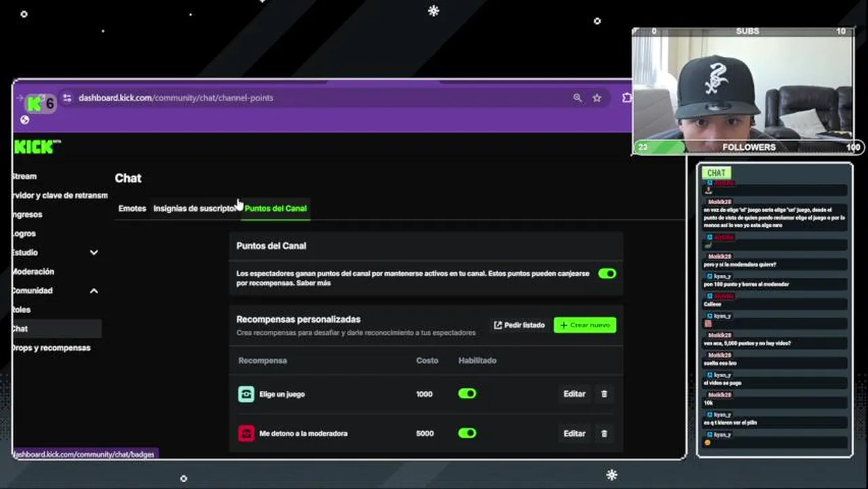Click the CHAT label in the overlay

pyautogui.click(x=716, y=173)
